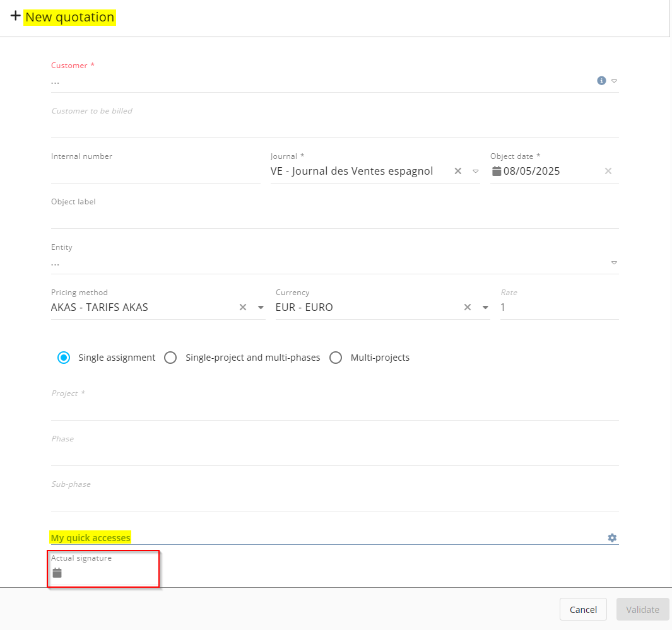This screenshot has width=672, height=630.
Task: Clear the Currency EUR selection
Action: 468,307
